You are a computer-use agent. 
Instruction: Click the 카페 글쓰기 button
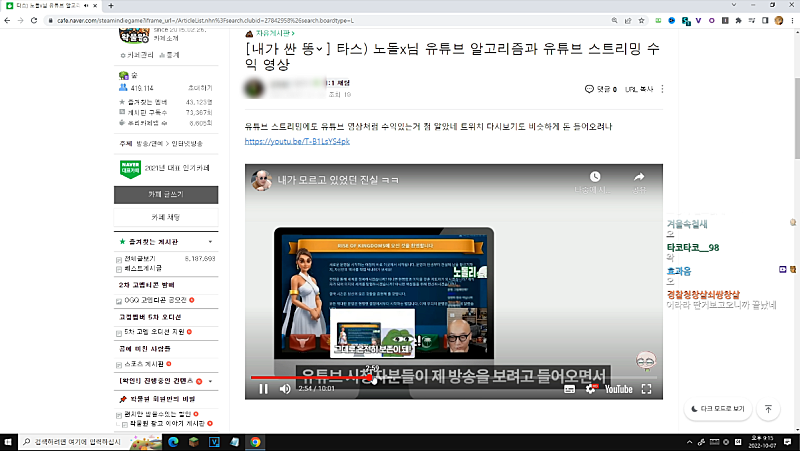point(166,194)
